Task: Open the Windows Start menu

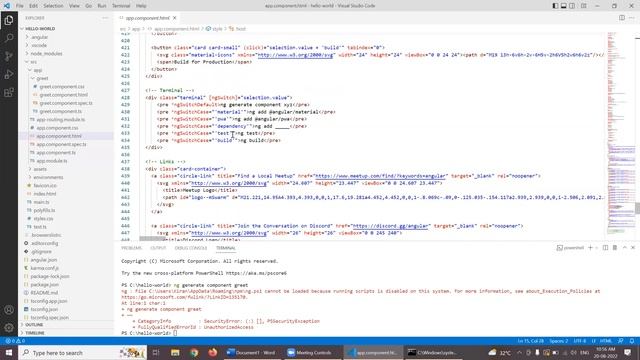Action: click(x=9, y=353)
